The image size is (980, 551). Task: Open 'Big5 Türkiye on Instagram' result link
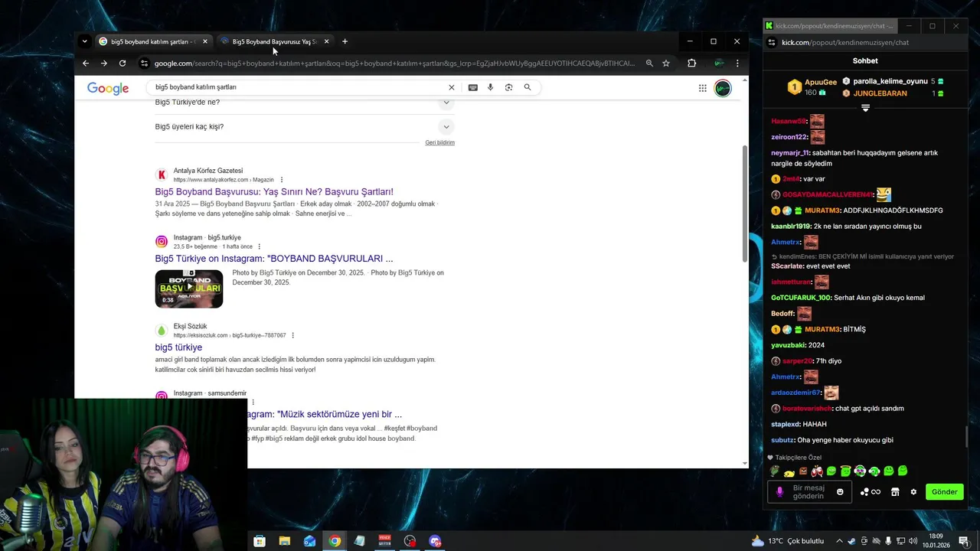(x=274, y=259)
